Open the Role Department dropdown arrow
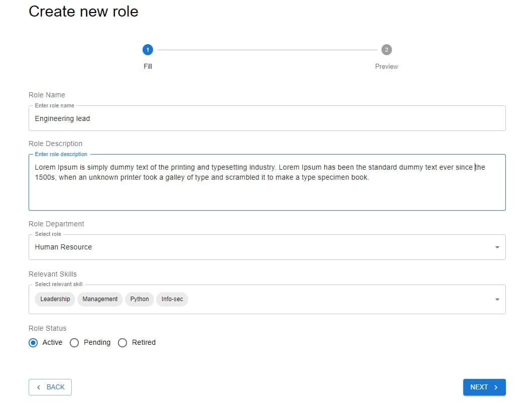The height and width of the screenshot is (403, 532). [x=497, y=247]
